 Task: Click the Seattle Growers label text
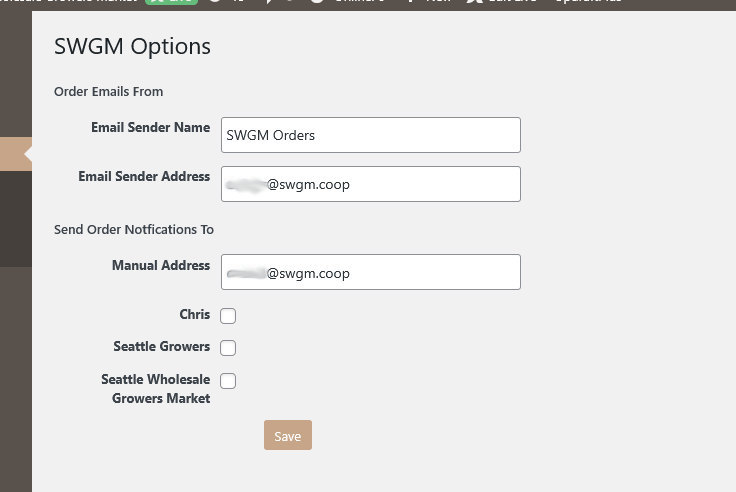point(162,347)
